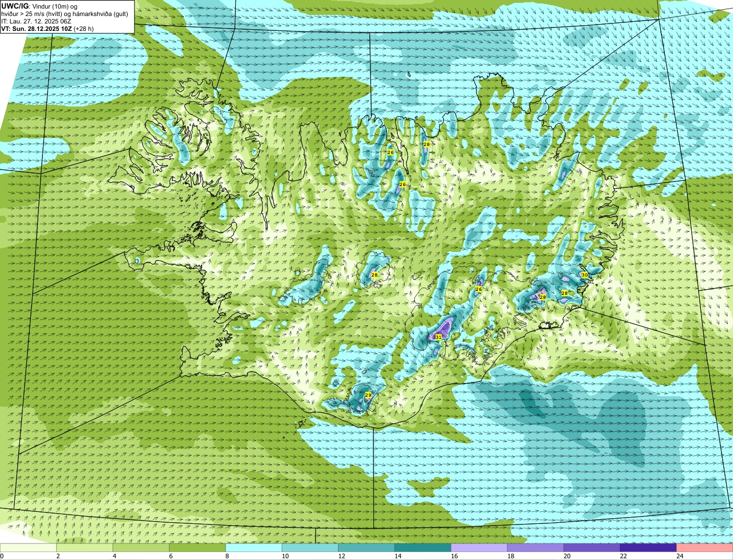The image size is (733, 560).
Task: Click the legend scale value 18
Action: tap(511, 556)
